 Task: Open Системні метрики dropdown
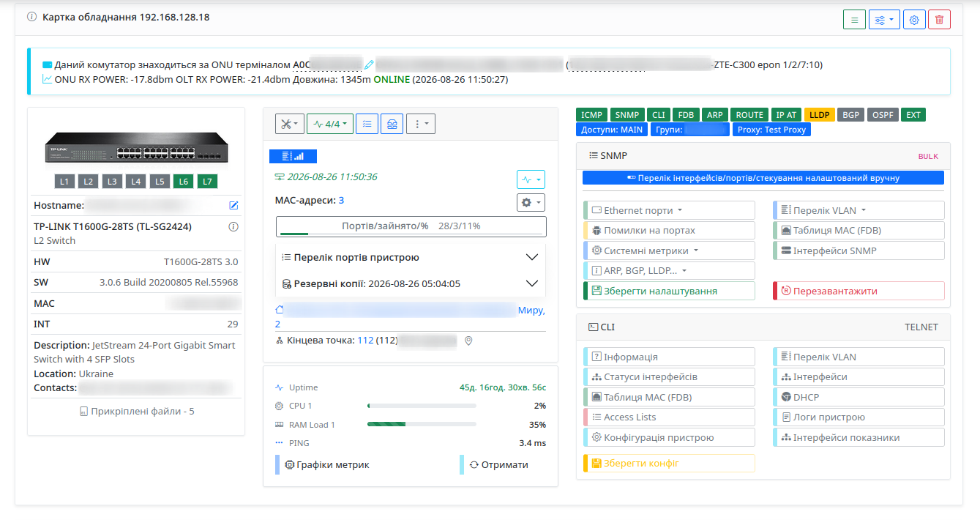pyautogui.click(x=669, y=250)
